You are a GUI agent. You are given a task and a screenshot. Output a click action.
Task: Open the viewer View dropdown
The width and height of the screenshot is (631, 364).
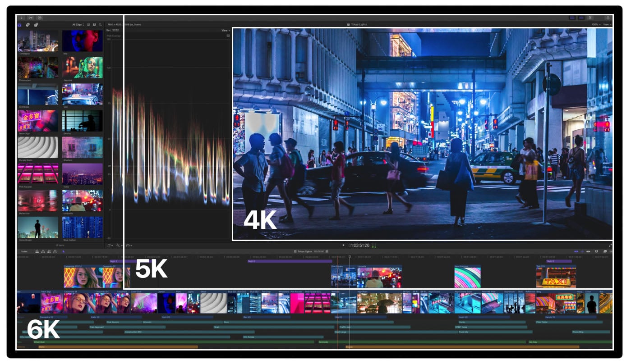(607, 24)
